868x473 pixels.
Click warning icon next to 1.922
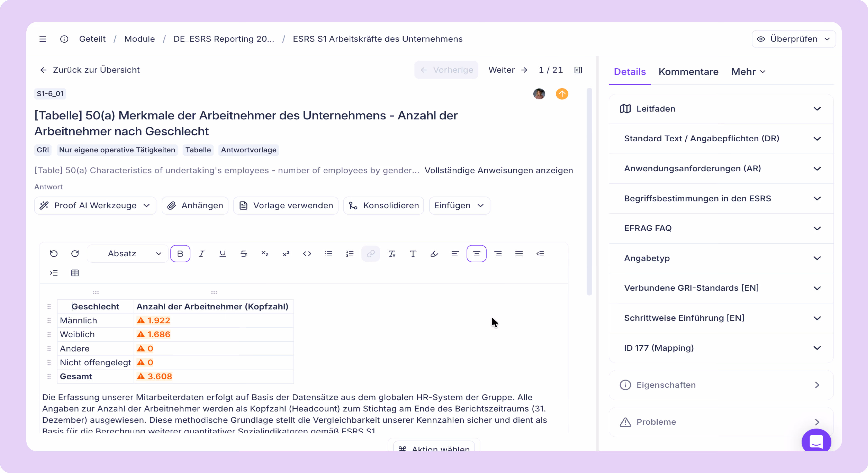click(x=141, y=320)
